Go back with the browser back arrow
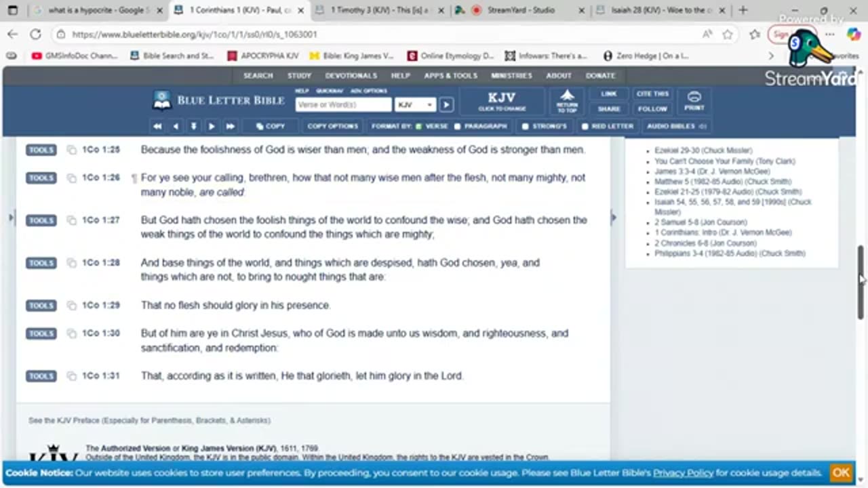868x488 pixels. click(x=13, y=34)
